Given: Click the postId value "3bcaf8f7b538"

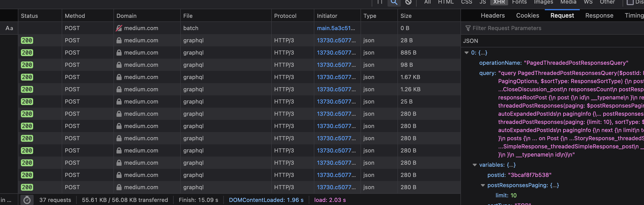Looking at the screenshot, I should pos(530,175).
